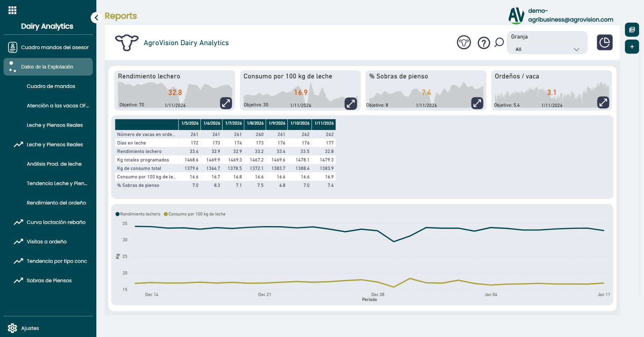Click the search magnifier icon

tap(499, 43)
